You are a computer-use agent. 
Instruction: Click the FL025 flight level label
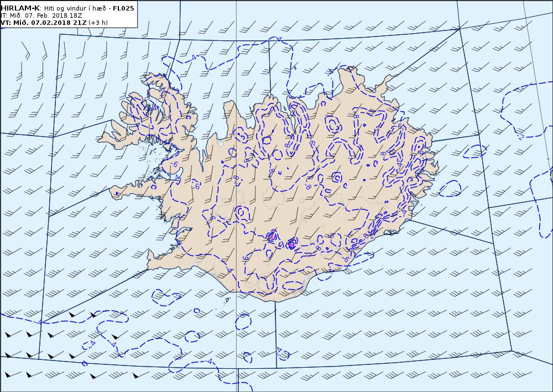point(123,8)
